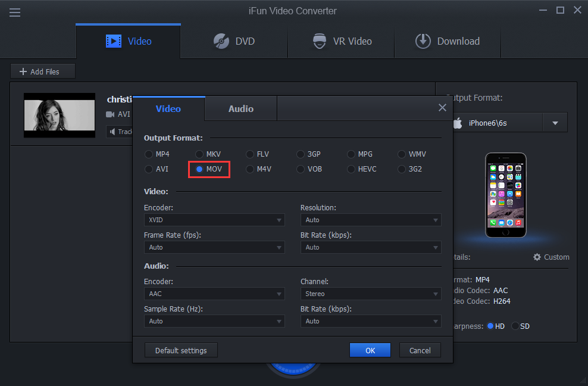
Task: Open the video Bit Rate dropdown
Action: pos(371,247)
